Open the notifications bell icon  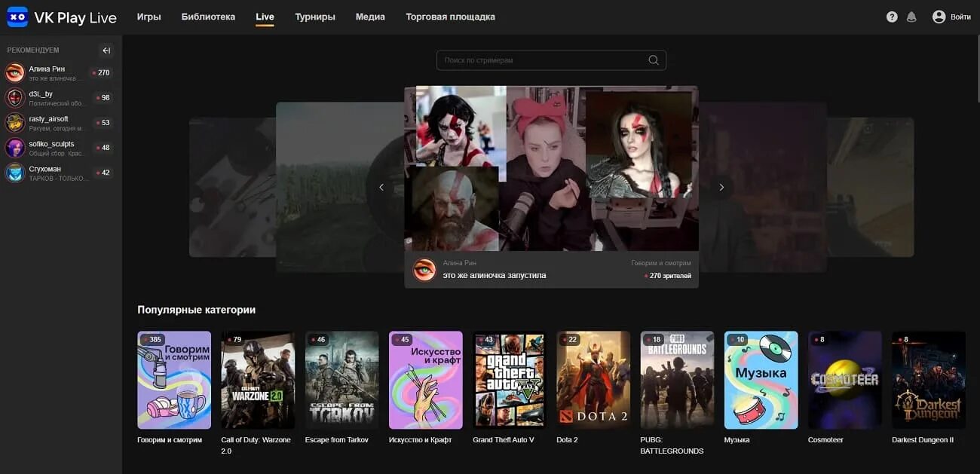coord(911,17)
